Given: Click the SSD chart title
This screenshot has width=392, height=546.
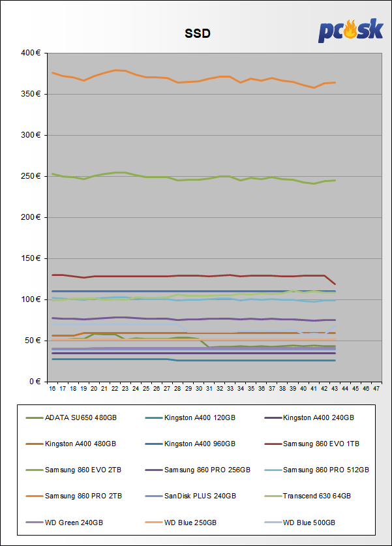Looking at the screenshot, I should coord(198,33).
